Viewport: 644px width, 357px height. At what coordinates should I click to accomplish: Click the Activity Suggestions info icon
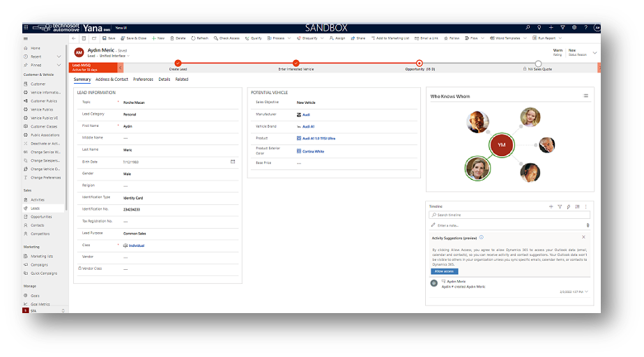pyautogui.click(x=481, y=238)
